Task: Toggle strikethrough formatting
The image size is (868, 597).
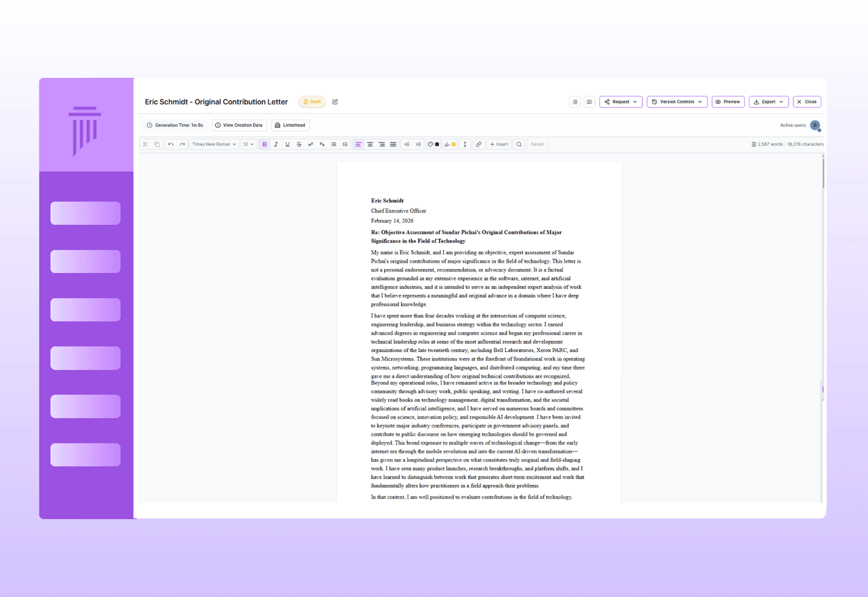Action: (299, 144)
